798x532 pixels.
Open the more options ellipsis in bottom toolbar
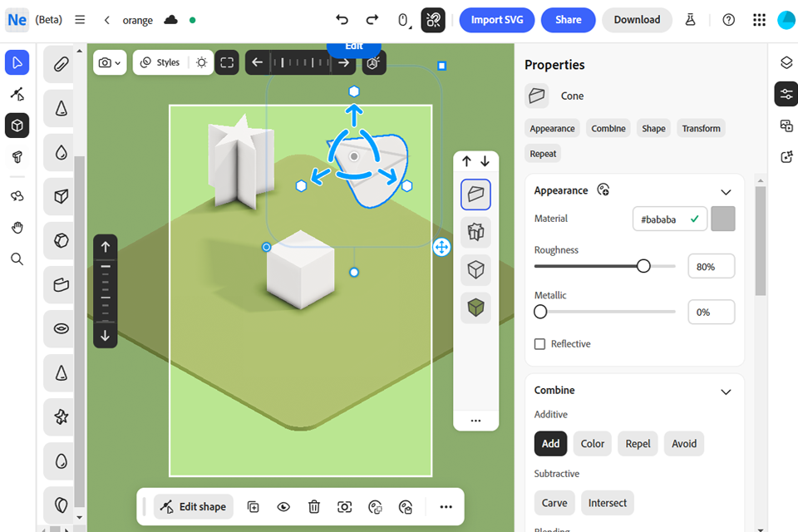click(x=446, y=506)
